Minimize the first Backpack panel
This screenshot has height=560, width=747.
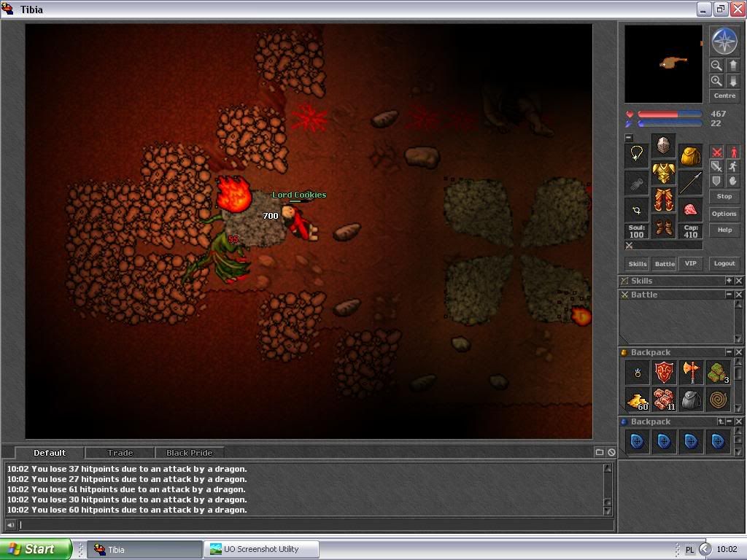pos(729,352)
